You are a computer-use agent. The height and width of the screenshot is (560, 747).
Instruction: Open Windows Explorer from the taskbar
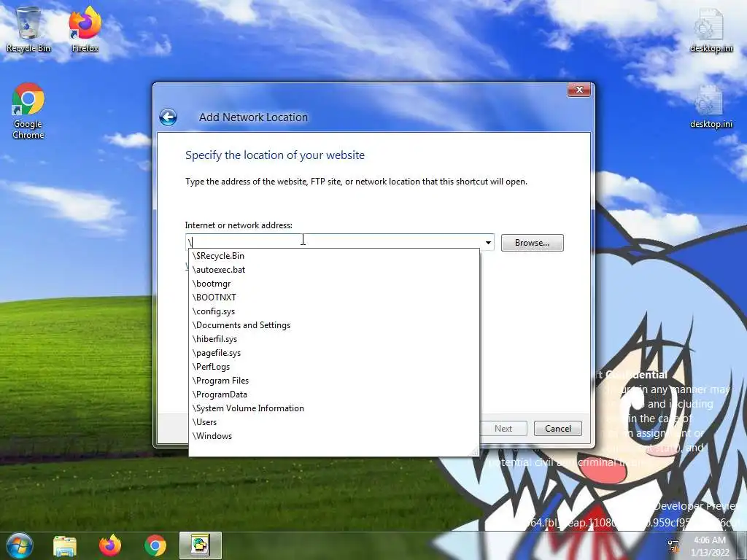tap(65, 545)
